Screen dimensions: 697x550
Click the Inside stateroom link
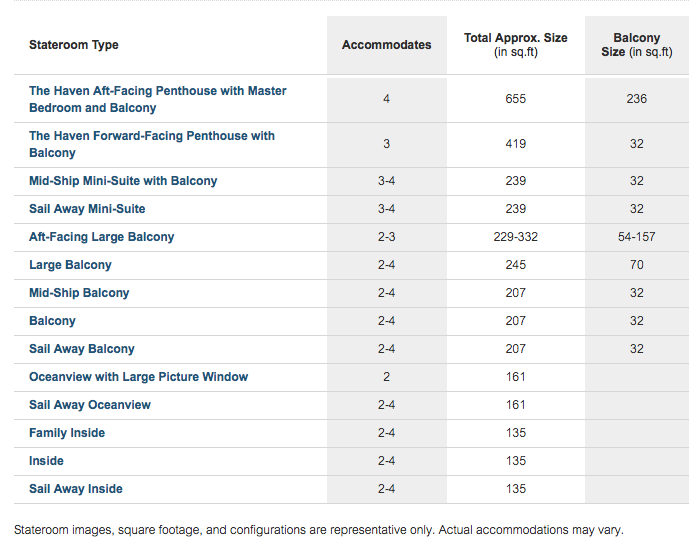pyautogui.click(x=46, y=461)
